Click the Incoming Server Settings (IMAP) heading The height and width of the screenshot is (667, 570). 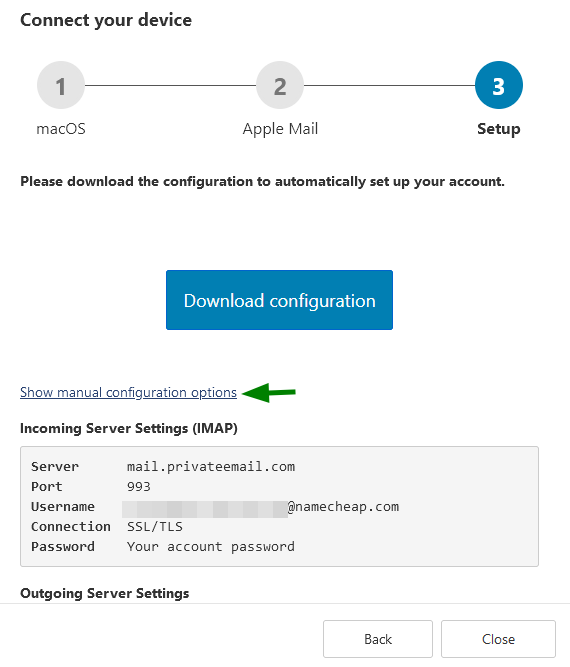pyautogui.click(x=129, y=428)
